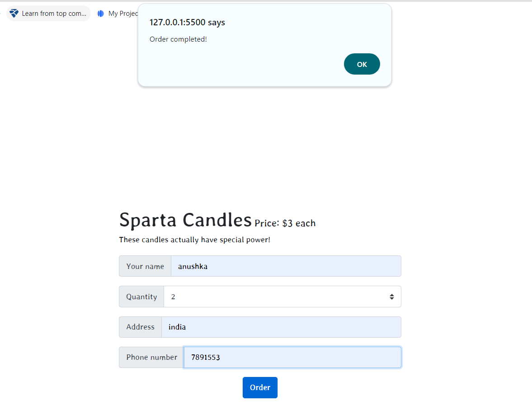Viewport: 532px width, 410px height.
Task: Click the Order completed dialog message
Action: pos(178,39)
